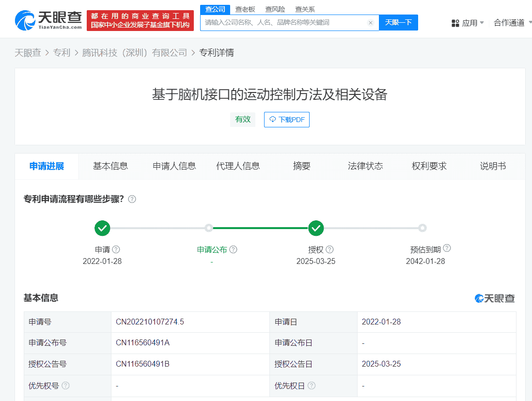The width and height of the screenshot is (532, 401).
Task: Go to 腾讯科技（深圳）有限公司 breadcrumb link
Action: pyautogui.click(x=134, y=53)
